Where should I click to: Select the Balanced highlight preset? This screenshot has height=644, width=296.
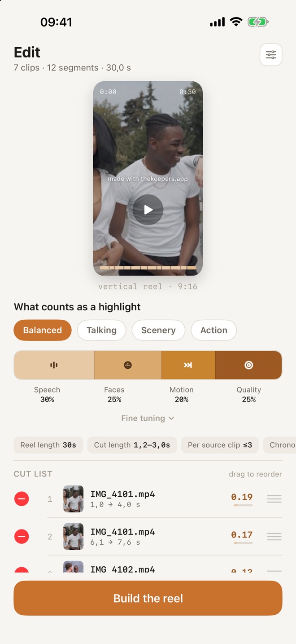coord(43,330)
